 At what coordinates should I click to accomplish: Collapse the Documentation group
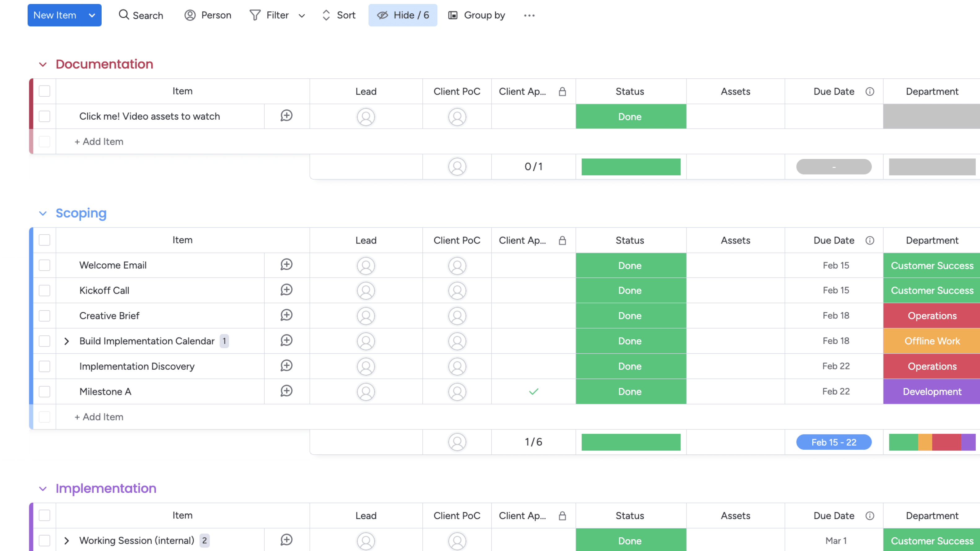pyautogui.click(x=43, y=64)
